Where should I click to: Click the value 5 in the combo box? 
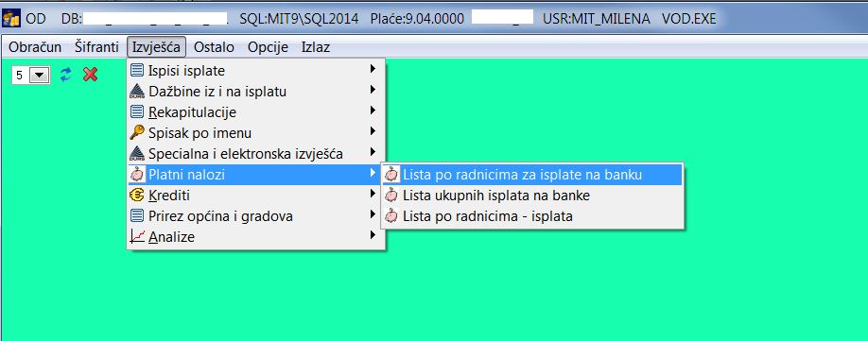pyautogui.click(x=19, y=76)
